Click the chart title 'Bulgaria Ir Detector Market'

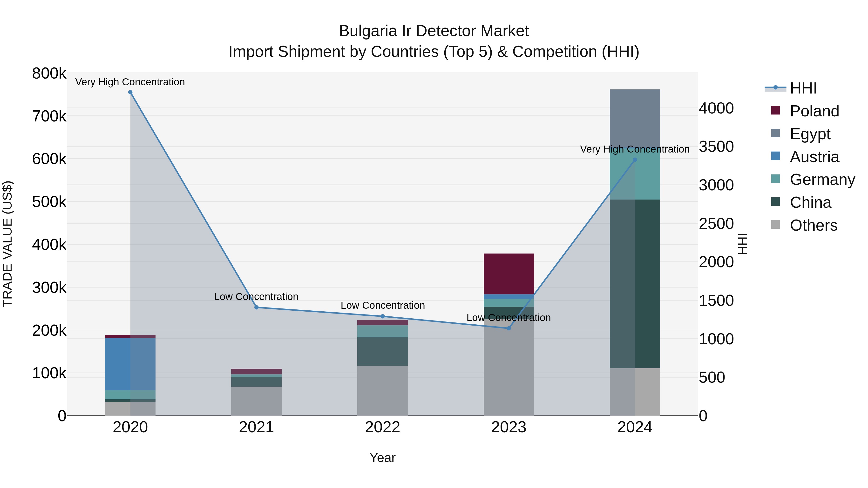pos(434,31)
